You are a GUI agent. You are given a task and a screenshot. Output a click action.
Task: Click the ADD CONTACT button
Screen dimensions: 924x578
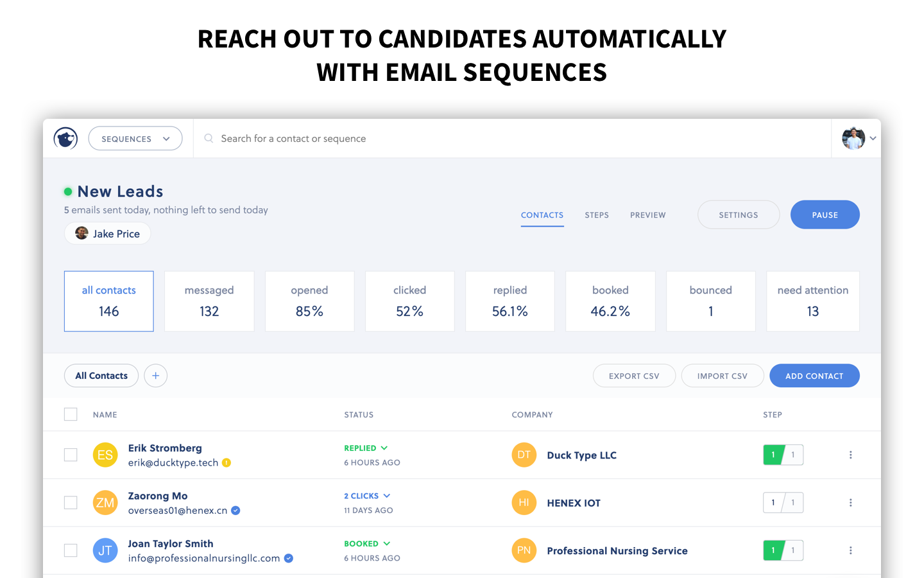coord(814,376)
